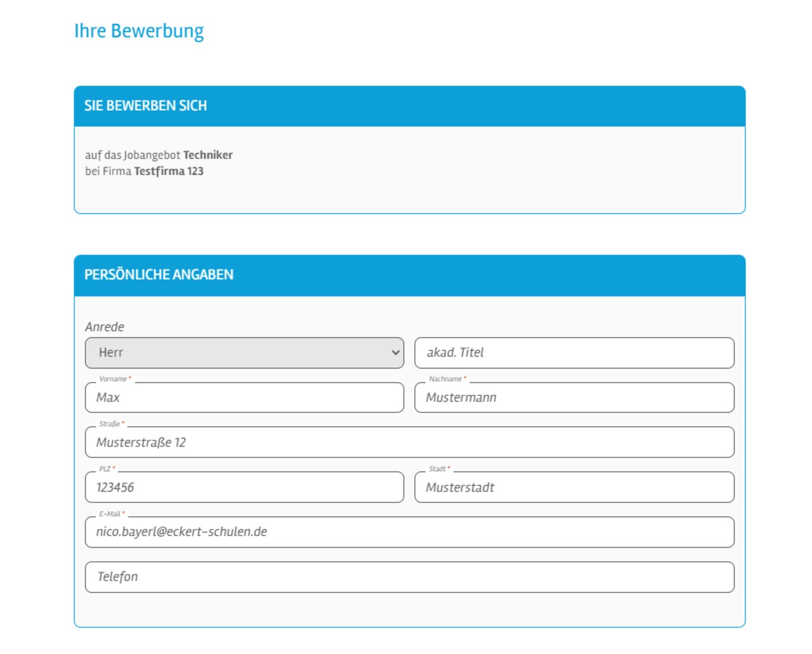The height and width of the screenshot is (654, 812).
Task: Focus the akad. Titel input field
Action: click(x=574, y=353)
